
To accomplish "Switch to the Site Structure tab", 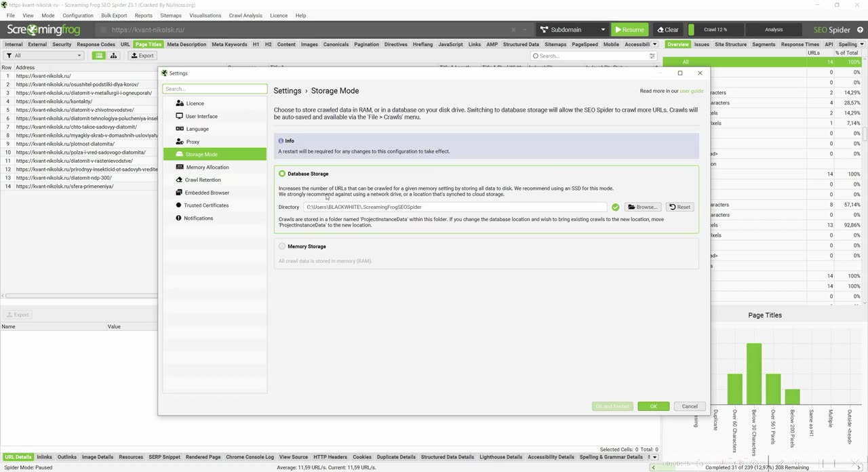I will 730,44.
